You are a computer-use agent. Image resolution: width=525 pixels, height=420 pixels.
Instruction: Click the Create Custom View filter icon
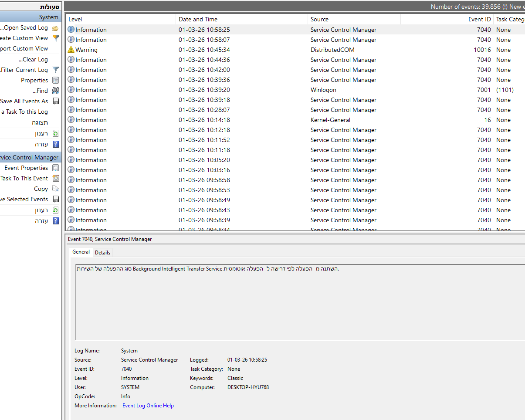(55, 38)
